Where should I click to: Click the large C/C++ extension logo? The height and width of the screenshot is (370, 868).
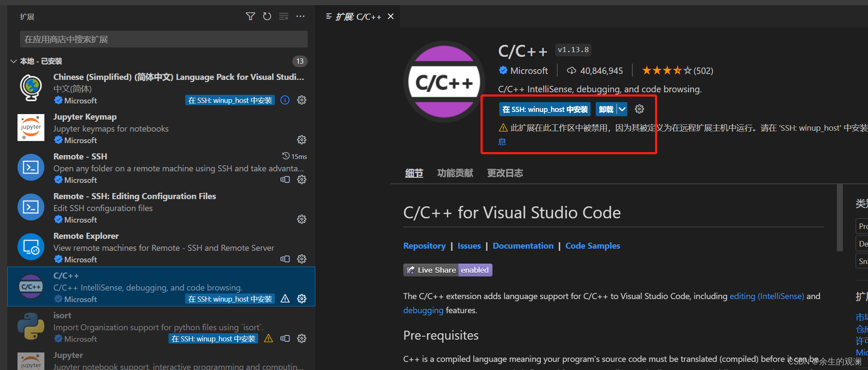[x=444, y=82]
